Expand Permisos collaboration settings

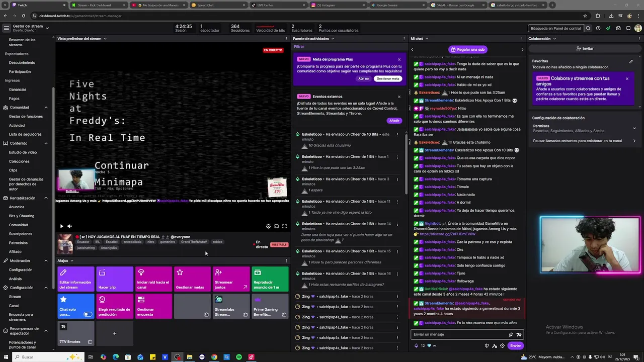585,128
